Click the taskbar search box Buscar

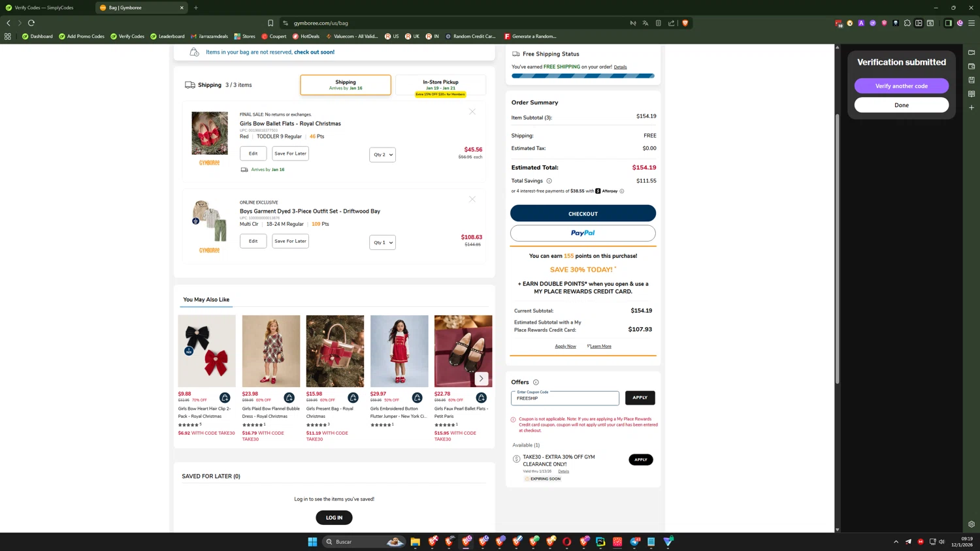coord(363,542)
